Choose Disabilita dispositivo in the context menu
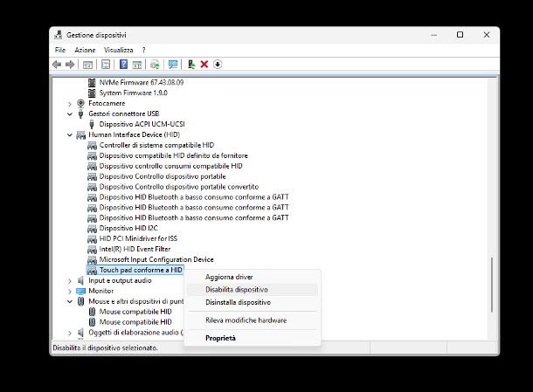Screen dimensions: 533x392 coord(252,289)
